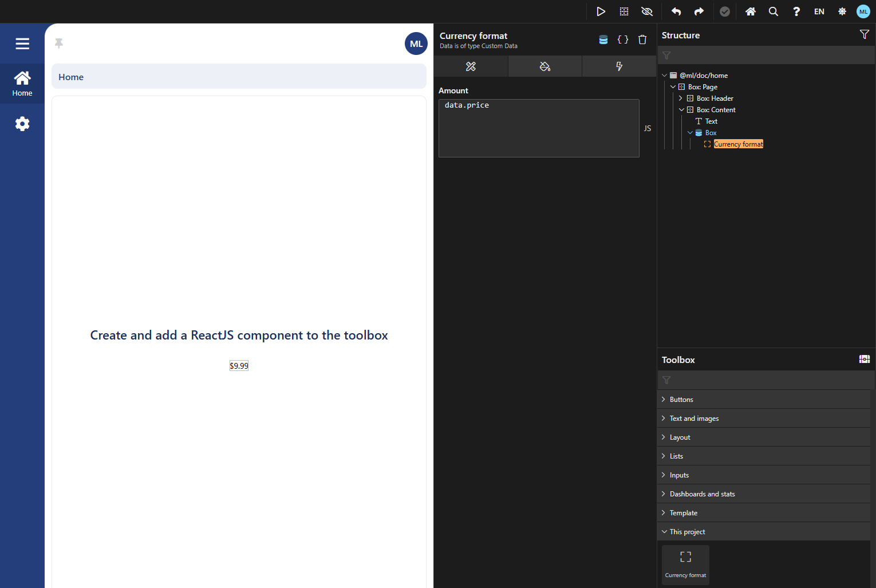This screenshot has width=876, height=588.
Task: Click the Home breadcrumb bar
Action: tap(239, 77)
